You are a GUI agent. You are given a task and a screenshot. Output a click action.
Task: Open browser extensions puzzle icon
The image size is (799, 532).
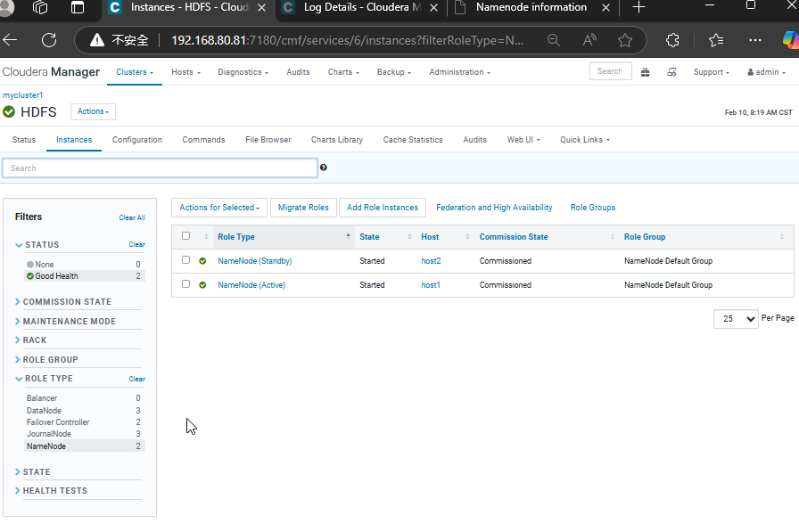tap(672, 40)
